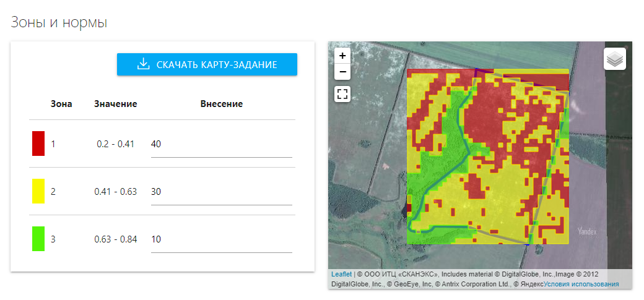644x300 pixels.
Task: Click the download arrow icon
Action: point(144,64)
